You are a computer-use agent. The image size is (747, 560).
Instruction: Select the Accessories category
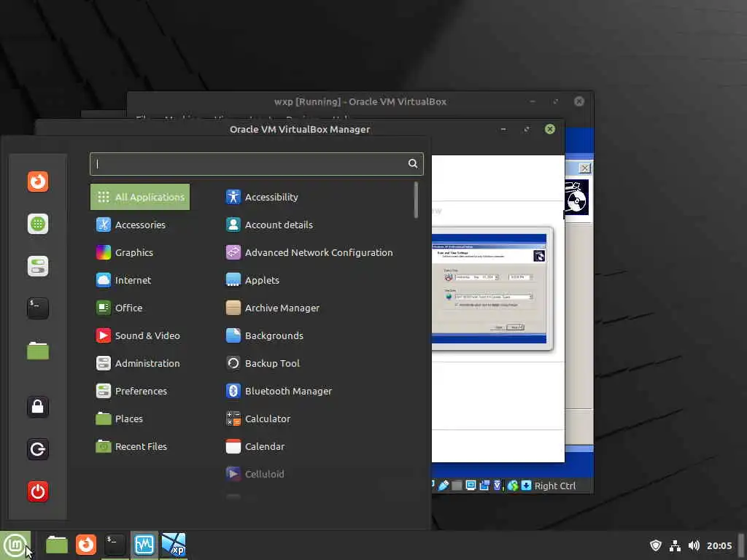click(140, 225)
